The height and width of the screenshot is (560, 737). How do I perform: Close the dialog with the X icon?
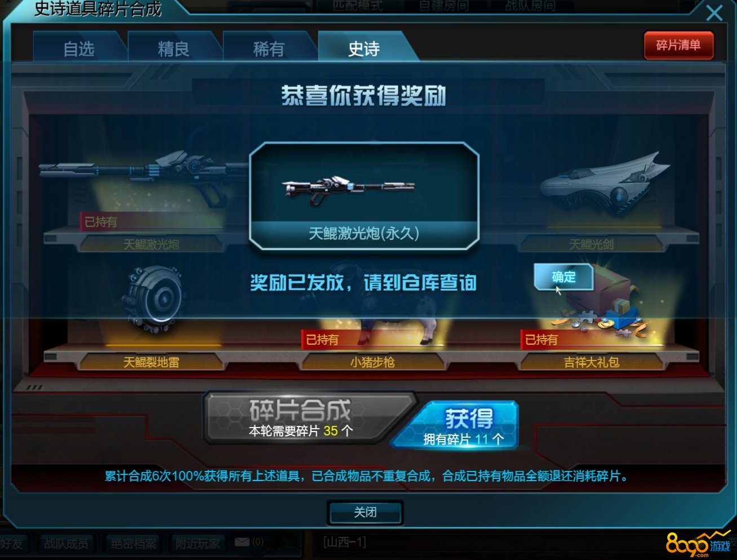click(714, 12)
